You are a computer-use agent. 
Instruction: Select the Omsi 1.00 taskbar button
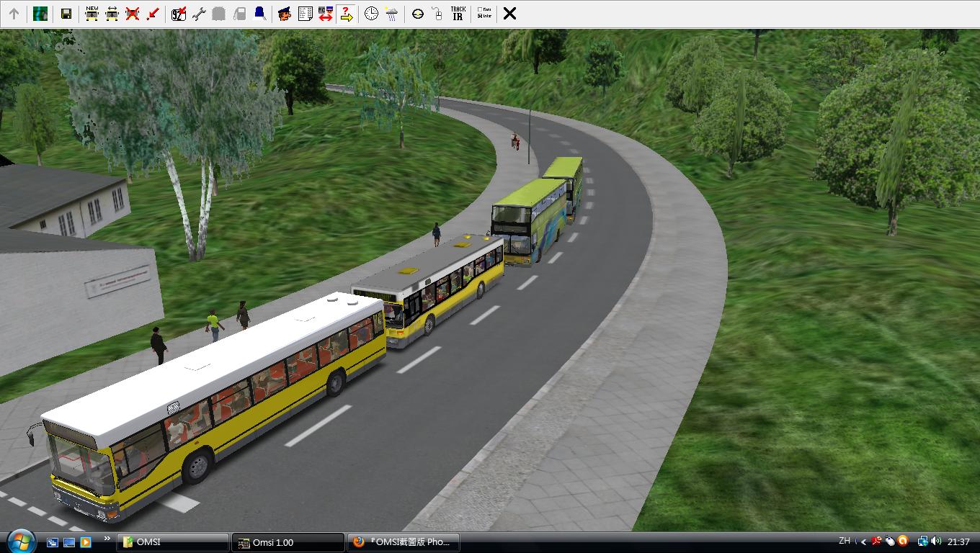288,542
